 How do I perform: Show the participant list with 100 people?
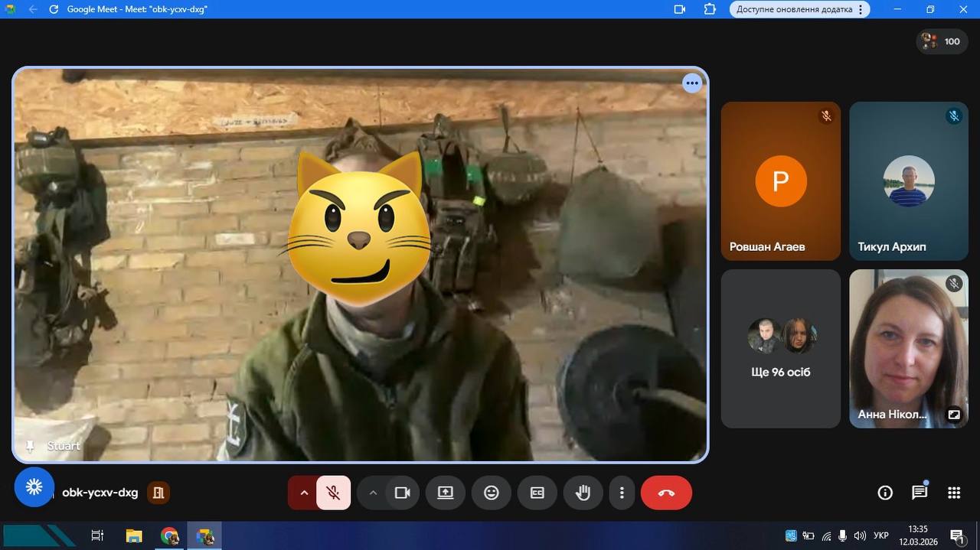click(x=941, y=41)
